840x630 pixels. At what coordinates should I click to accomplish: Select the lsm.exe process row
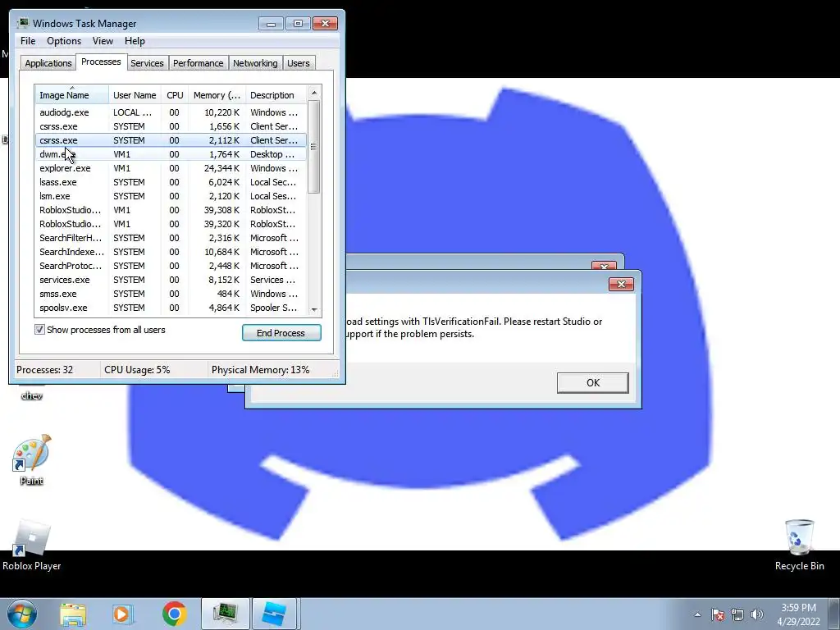171,196
